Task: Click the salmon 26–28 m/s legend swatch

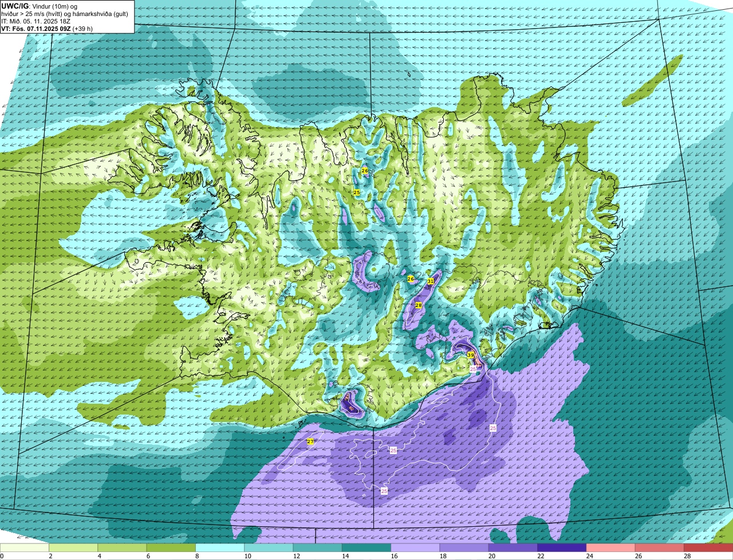Action: tap(660, 547)
